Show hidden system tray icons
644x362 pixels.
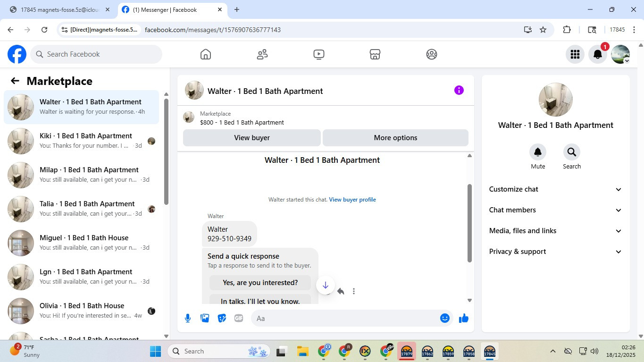(552, 351)
